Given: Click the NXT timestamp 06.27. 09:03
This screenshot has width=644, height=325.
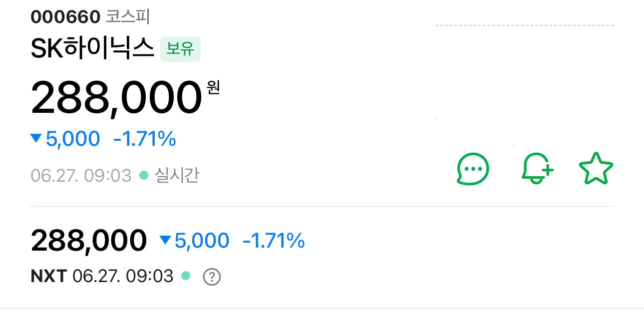Looking at the screenshot, I should (123, 276).
